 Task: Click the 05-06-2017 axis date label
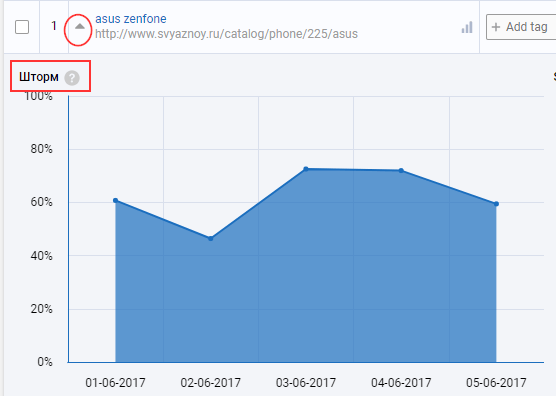click(x=496, y=383)
